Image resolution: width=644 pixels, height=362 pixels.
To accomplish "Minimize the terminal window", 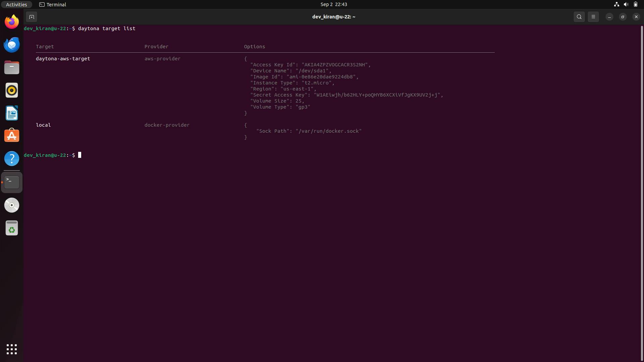I will 609,17.
